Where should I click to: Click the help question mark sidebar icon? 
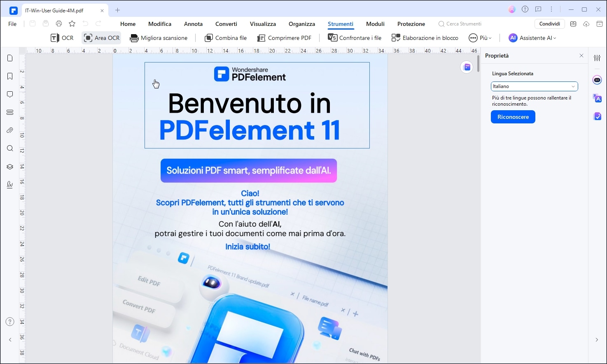pos(10,322)
